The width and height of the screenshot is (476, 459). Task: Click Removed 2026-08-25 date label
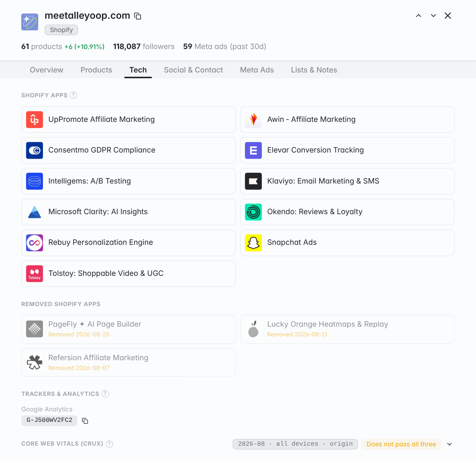pyautogui.click(x=79, y=335)
